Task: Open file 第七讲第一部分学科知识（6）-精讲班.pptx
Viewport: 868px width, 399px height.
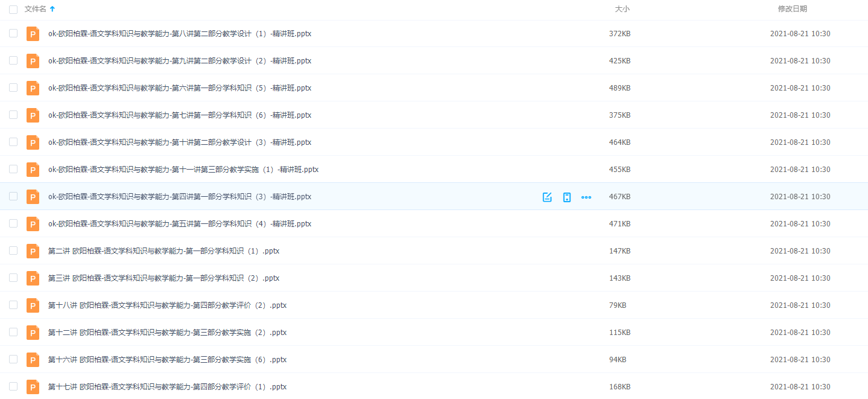Action: click(180, 115)
